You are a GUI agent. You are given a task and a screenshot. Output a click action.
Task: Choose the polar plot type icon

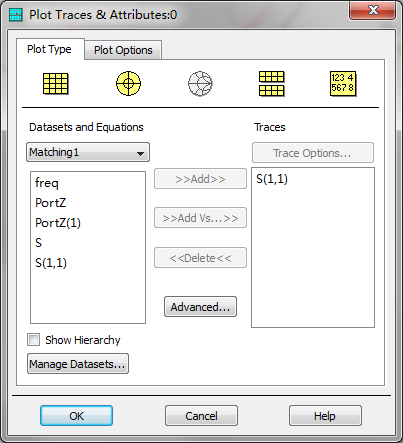point(128,83)
